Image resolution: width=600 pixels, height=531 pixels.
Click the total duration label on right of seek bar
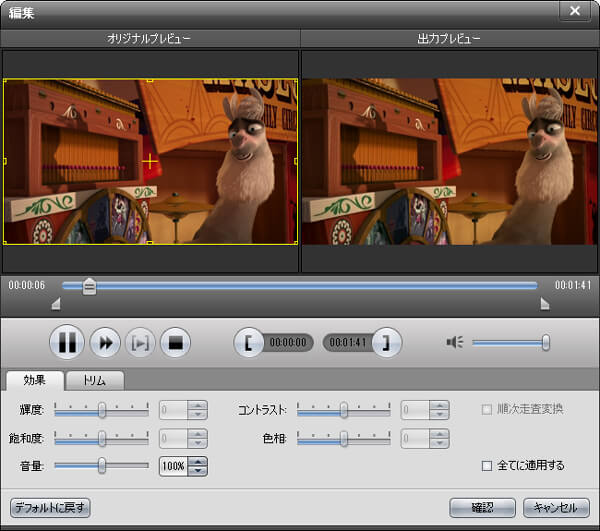point(573,285)
